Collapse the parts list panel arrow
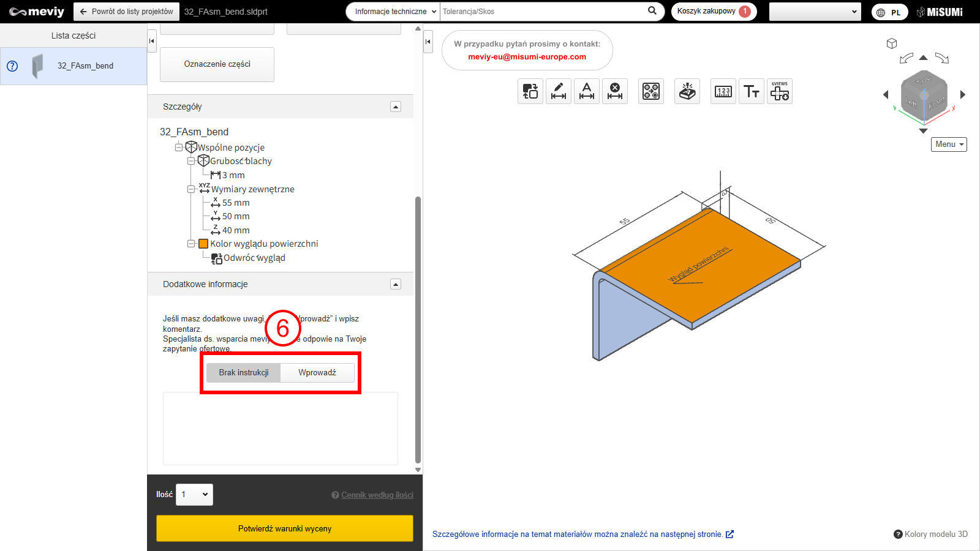Image resolution: width=980 pixels, height=551 pixels. 152,41
